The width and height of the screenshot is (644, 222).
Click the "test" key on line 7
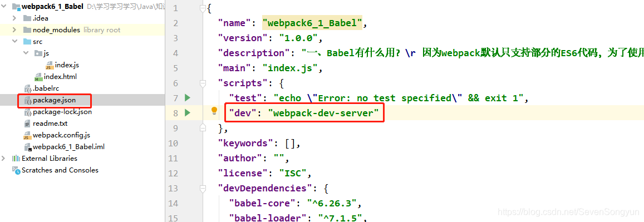point(245,98)
